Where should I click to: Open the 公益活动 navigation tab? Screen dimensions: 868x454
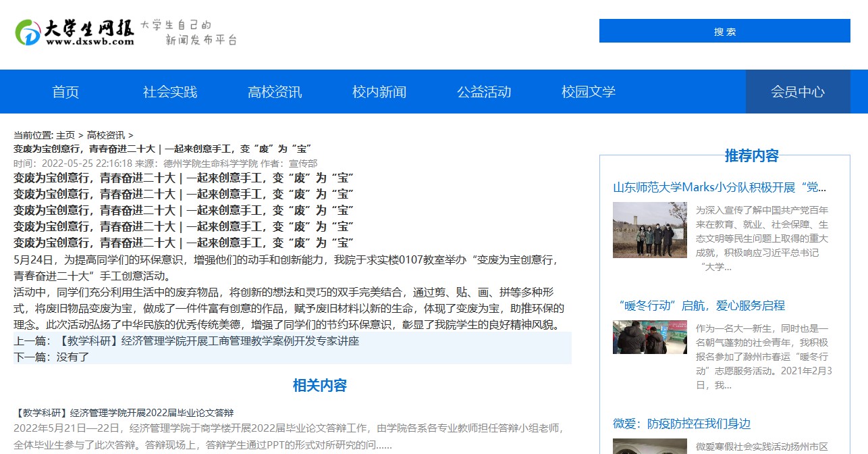(x=483, y=92)
